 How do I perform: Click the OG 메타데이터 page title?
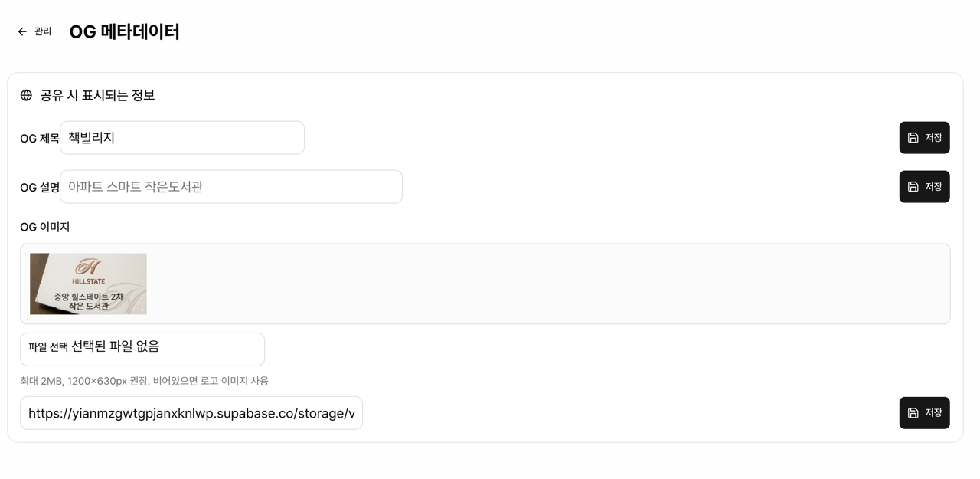pos(124,31)
